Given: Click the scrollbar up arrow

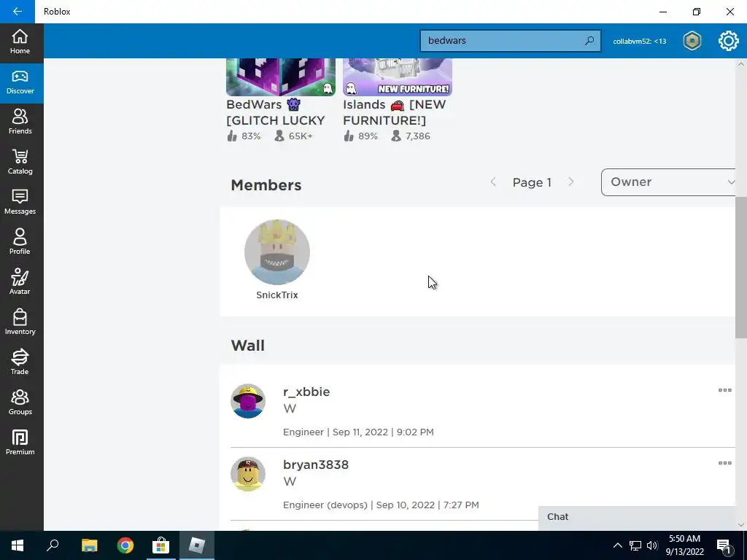Looking at the screenshot, I should (741, 64).
